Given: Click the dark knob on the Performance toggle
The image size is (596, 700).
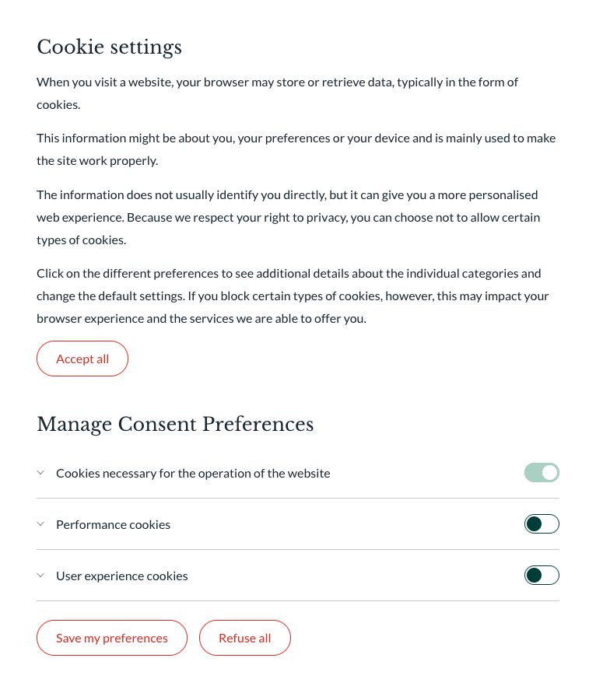Looking at the screenshot, I should 534,523.
